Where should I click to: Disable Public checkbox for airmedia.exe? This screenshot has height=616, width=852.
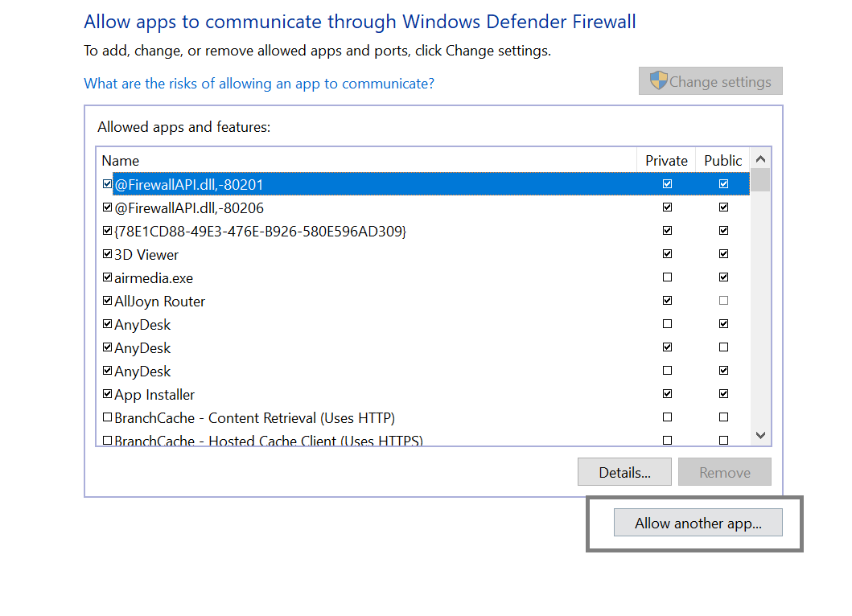pyautogui.click(x=723, y=277)
